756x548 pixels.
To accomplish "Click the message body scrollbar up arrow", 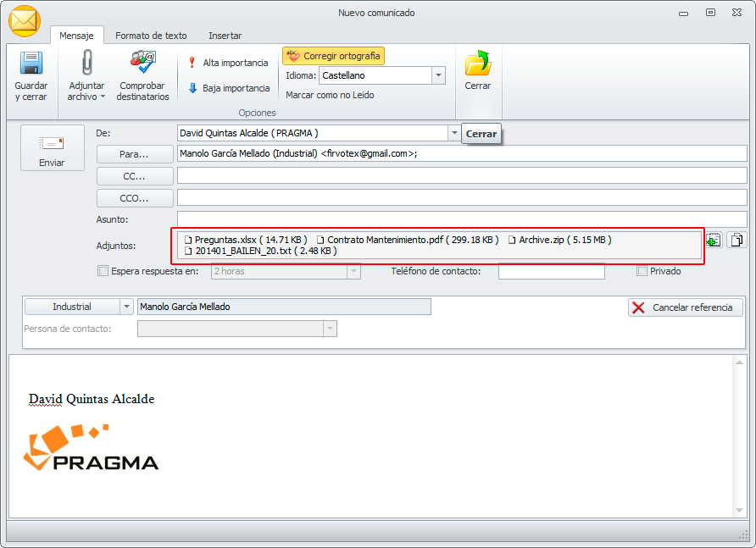I will click(739, 362).
